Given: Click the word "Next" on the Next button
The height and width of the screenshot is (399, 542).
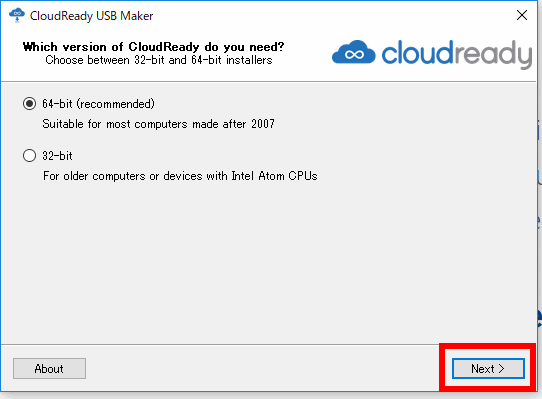Looking at the screenshot, I should [x=483, y=369].
